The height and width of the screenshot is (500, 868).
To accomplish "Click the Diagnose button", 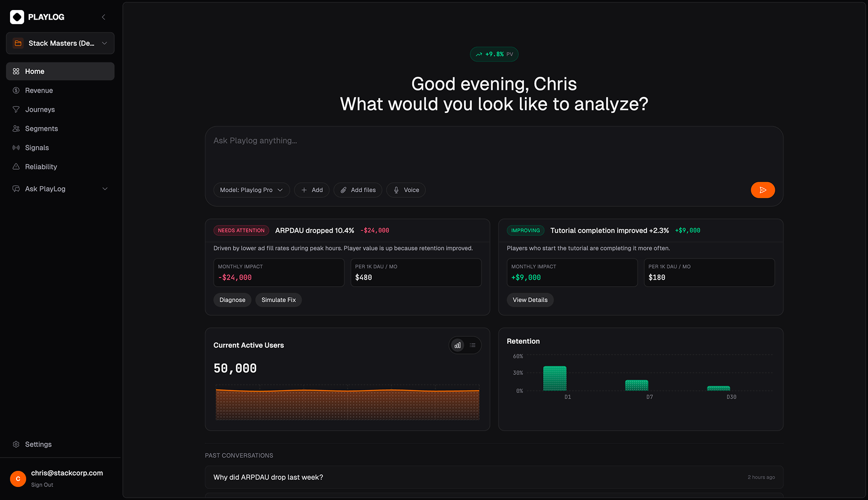I will click(x=232, y=300).
